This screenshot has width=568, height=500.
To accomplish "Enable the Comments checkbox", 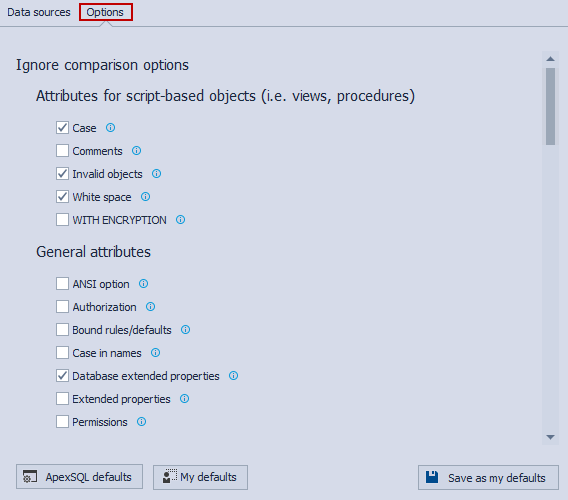I will pyautogui.click(x=62, y=150).
